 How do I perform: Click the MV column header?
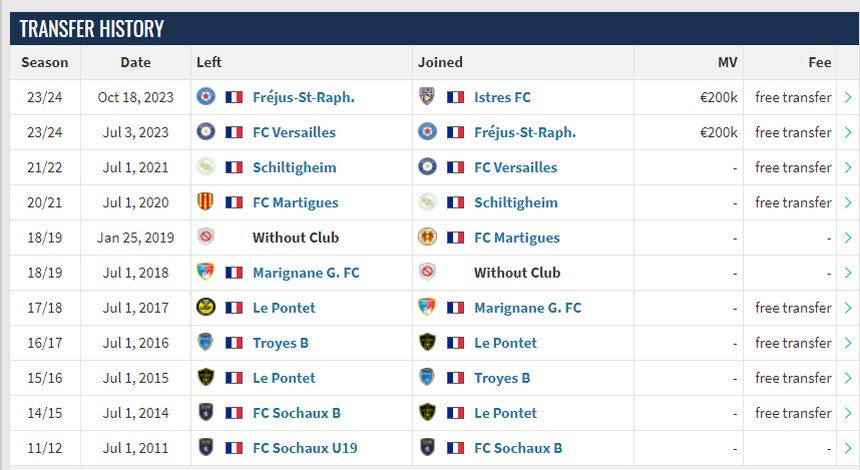pyautogui.click(x=727, y=62)
